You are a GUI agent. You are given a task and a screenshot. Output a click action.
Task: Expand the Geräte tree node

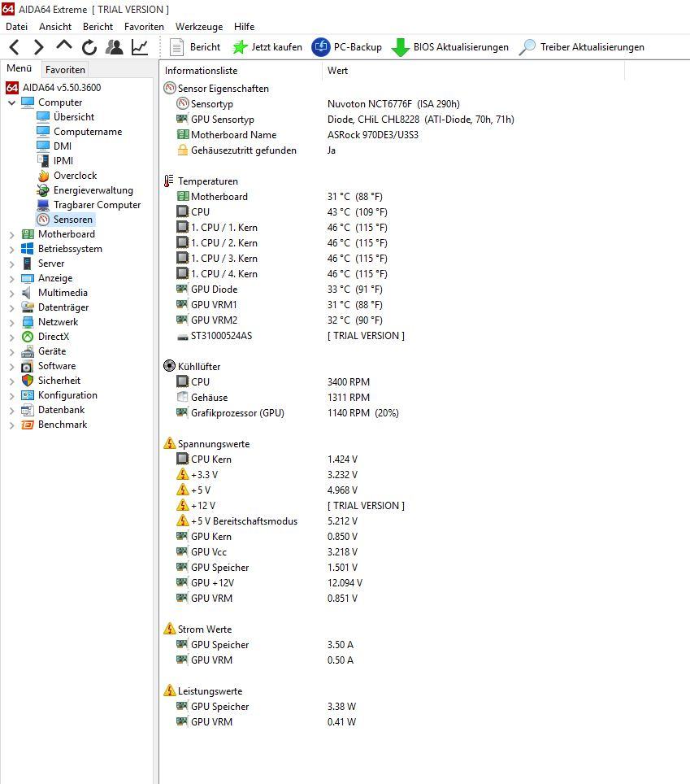[x=11, y=351]
